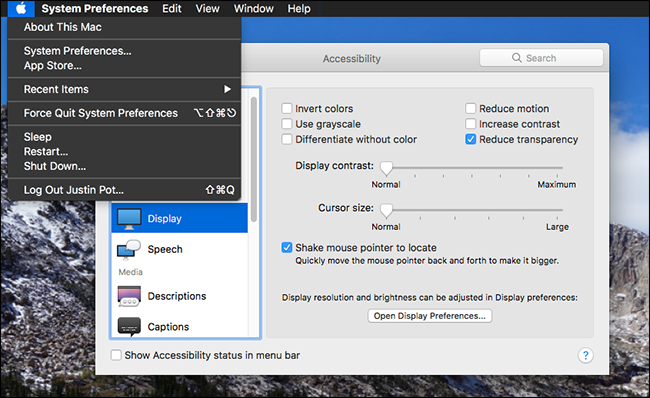Choose About This Mac
This screenshot has height=398, width=650.
[124, 27]
